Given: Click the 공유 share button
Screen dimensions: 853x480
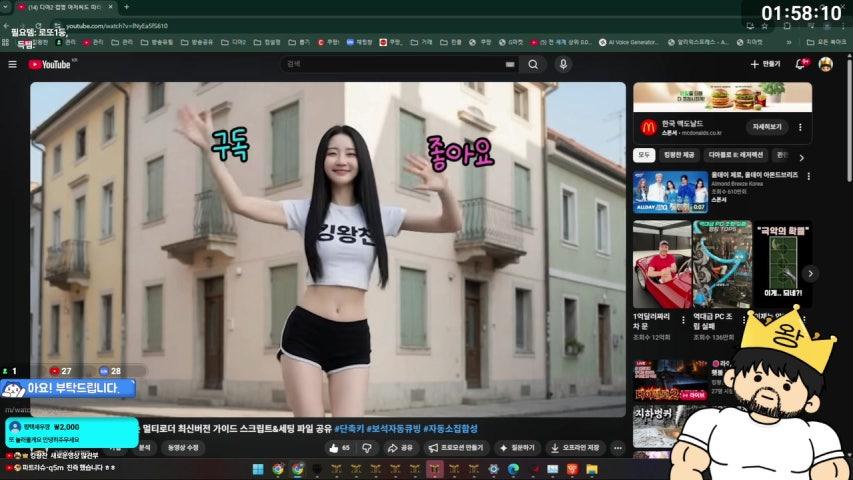Looking at the screenshot, I should coord(401,448).
